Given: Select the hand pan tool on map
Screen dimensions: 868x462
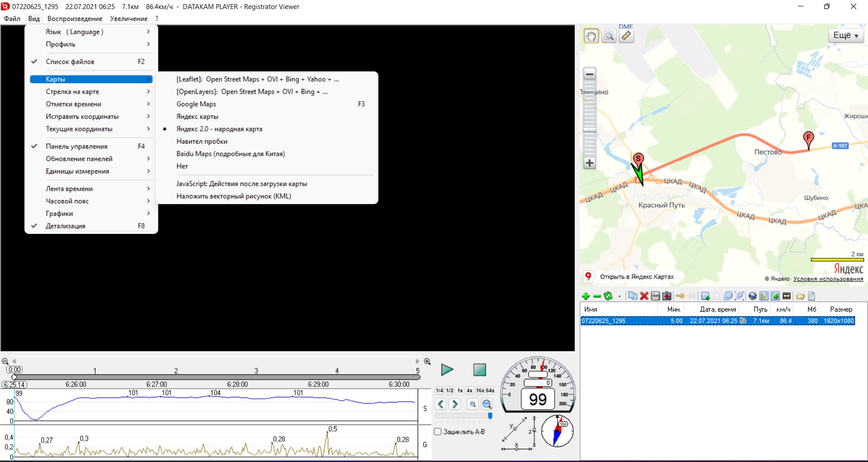Looking at the screenshot, I should (591, 36).
